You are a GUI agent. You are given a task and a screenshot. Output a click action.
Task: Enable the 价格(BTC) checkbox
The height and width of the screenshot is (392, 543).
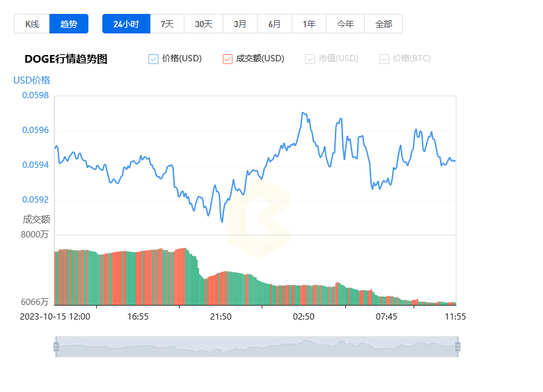tap(384, 59)
